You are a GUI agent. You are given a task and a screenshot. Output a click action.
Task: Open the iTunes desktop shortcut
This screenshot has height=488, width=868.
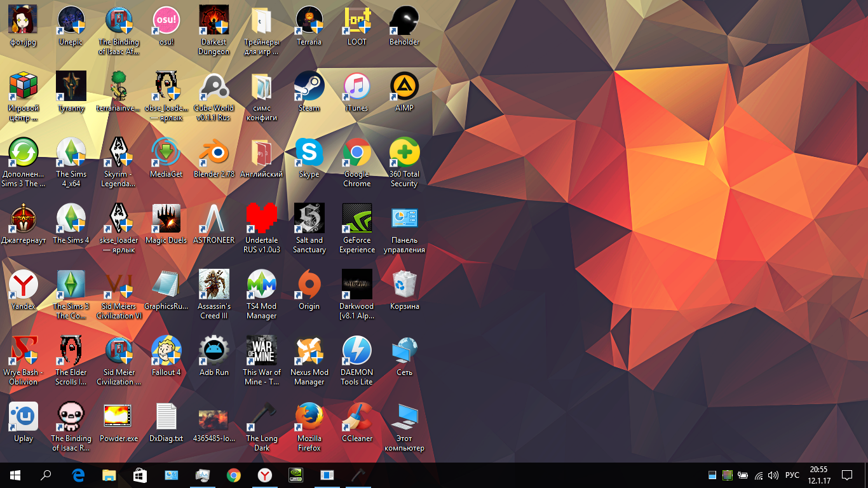[357, 86]
